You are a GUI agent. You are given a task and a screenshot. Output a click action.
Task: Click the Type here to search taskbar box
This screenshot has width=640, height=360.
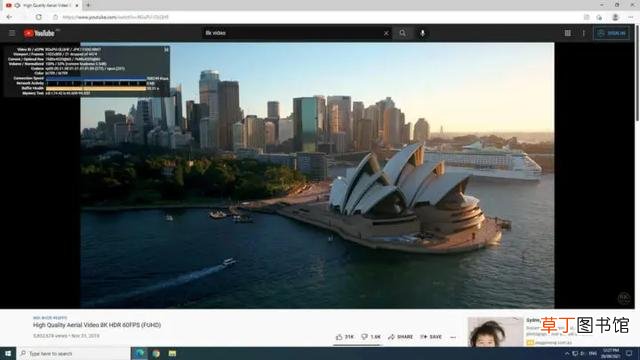(x=73, y=353)
